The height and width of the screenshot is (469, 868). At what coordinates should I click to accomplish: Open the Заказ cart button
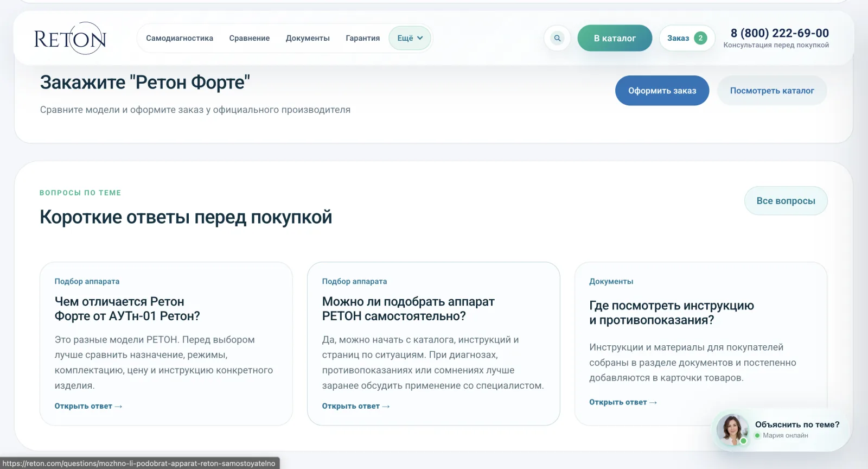(x=687, y=38)
